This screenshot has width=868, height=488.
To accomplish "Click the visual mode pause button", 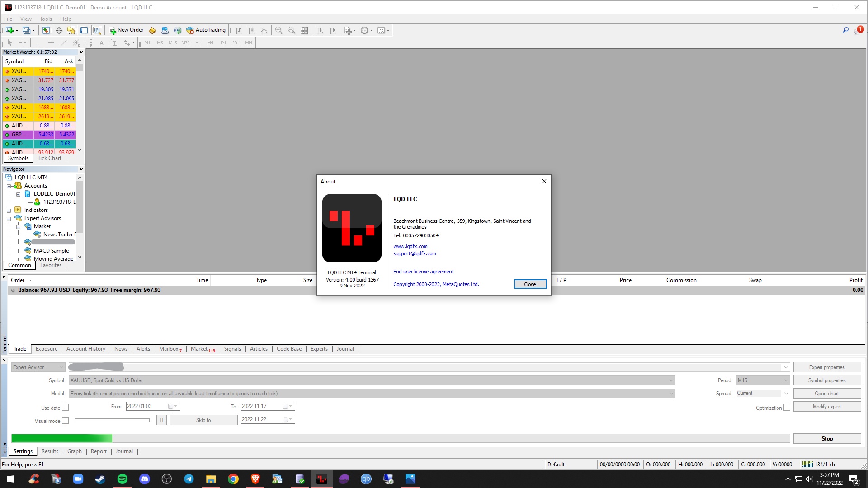I will (x=161, y=420).
